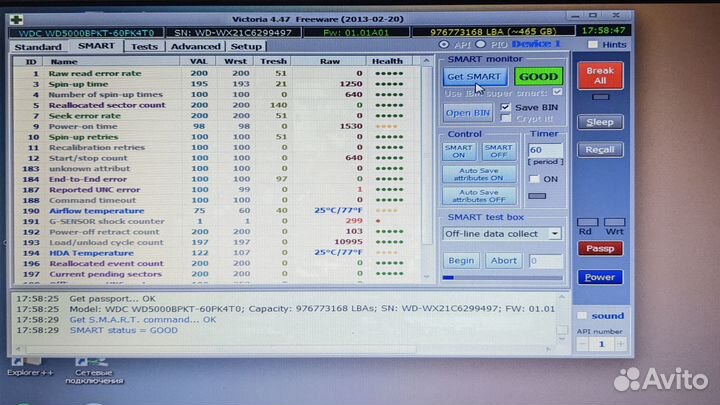The width and height of the screenshot is (720, 405).
Task: Click the Passp button
Action: (x=599, y=248)
